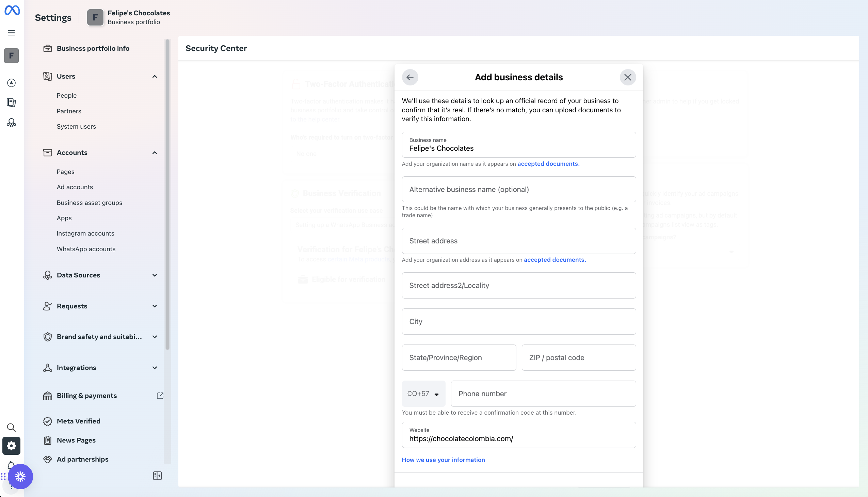Click the Brand safety shield icon
This screenshot has height=497, width=868.
pos(47,337)
